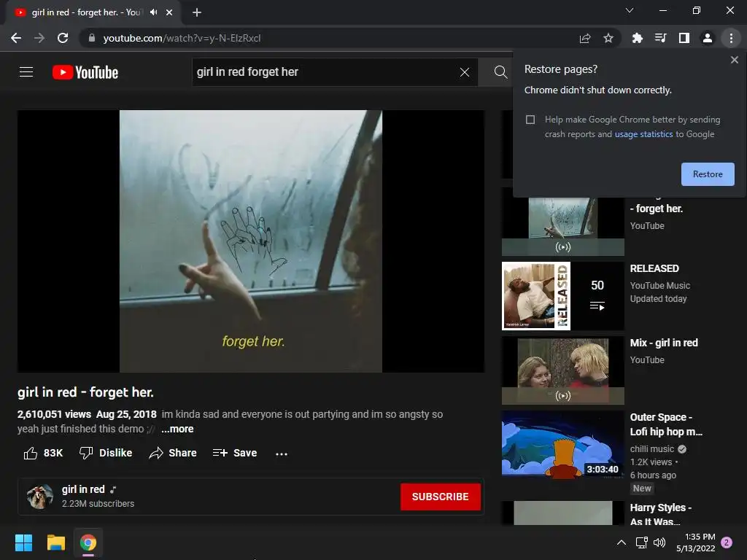Open the network tray icon
The image size is (747, 560).
coord(641,542)
